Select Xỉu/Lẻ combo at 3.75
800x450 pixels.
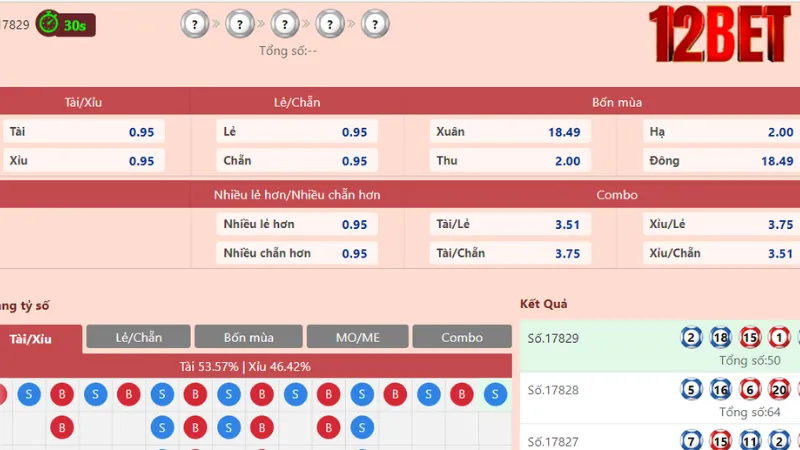[721, 224]
